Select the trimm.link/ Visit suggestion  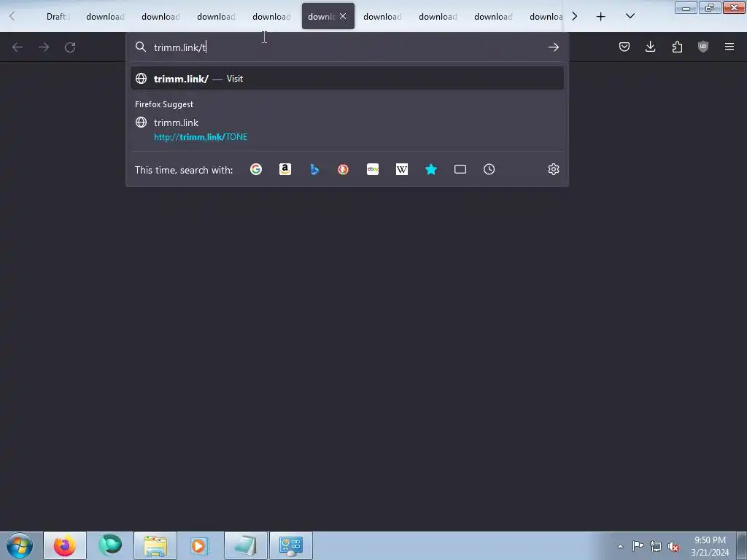[x=347, y=79]
